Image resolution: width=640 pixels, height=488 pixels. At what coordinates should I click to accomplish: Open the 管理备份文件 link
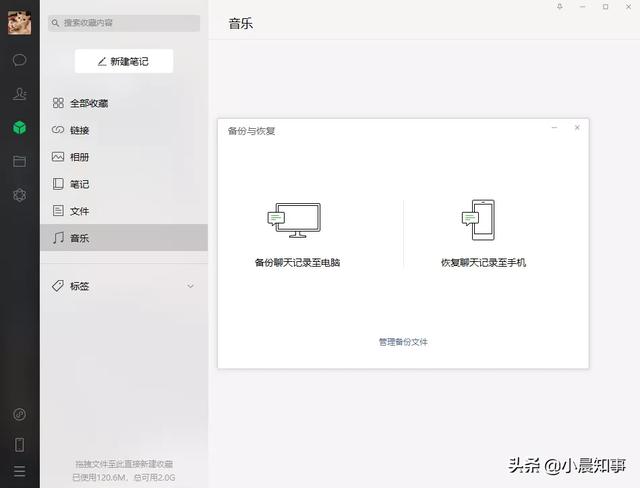[403, 342]
